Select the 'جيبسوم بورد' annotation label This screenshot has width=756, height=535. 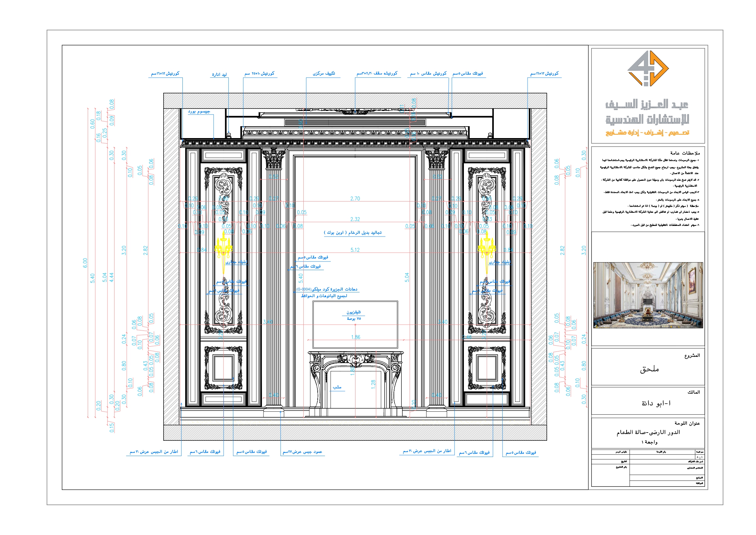[199, 111]
